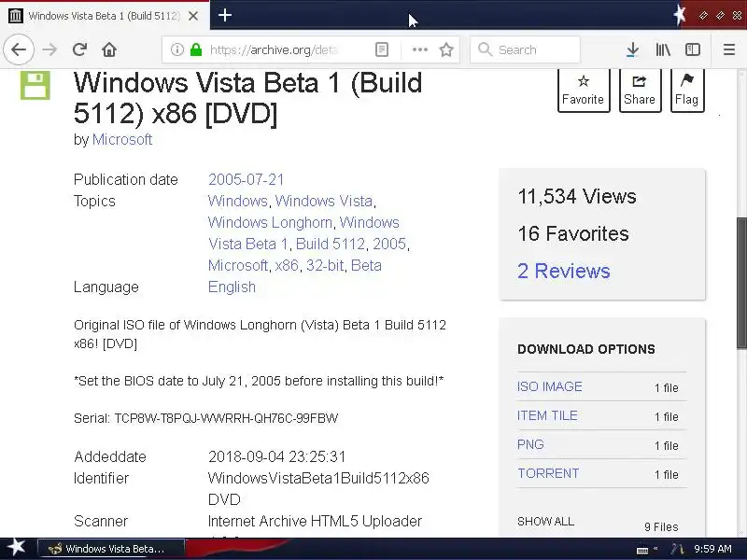Click the serial key text TCP8W-T8PQJ
The width and height of the screenshot is (747, 560).
pos(226,418)
